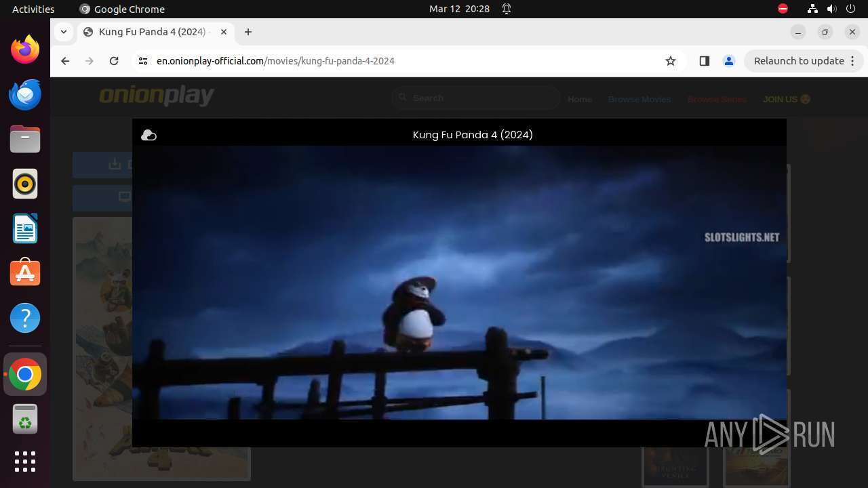Close the Kung Fu Panda 4 tab

coord(224,32)
